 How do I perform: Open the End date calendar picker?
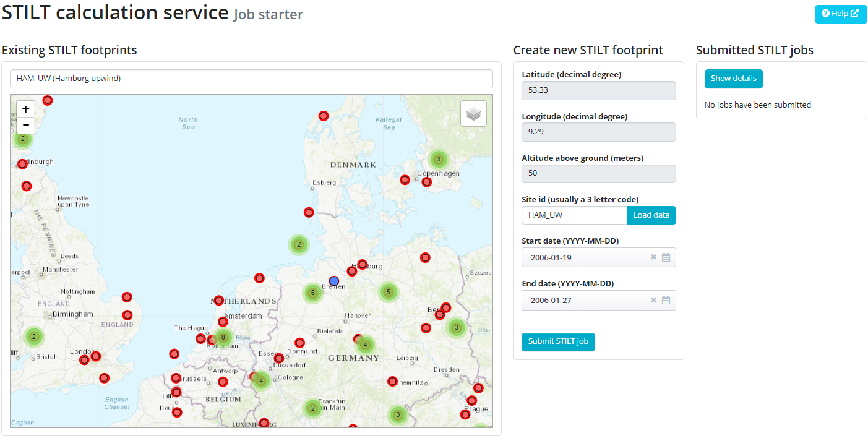tap(666, 300)
